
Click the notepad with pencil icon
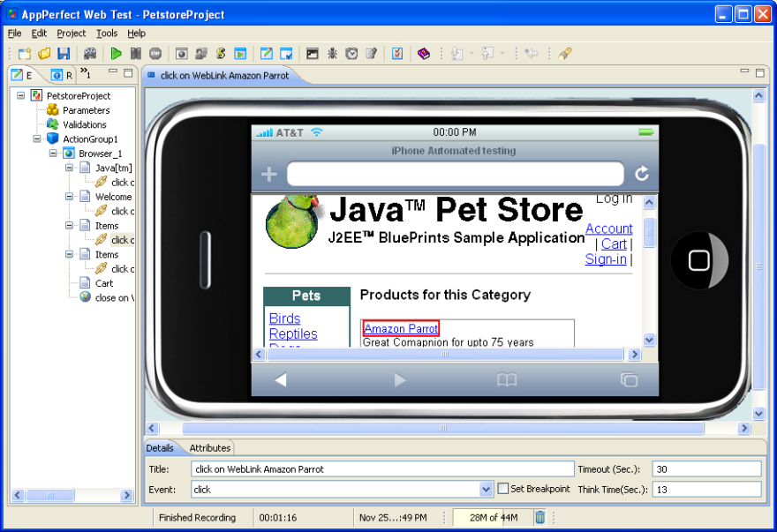click(371, 54)
